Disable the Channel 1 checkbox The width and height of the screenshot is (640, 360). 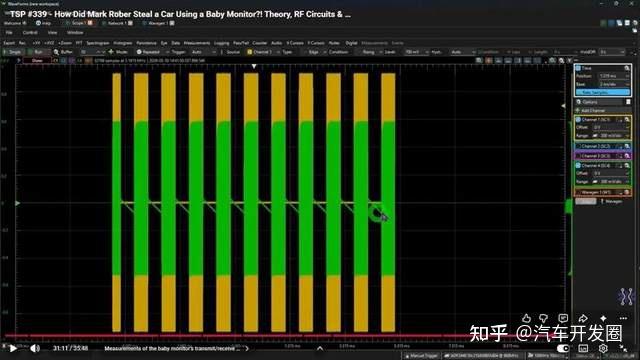578,120
